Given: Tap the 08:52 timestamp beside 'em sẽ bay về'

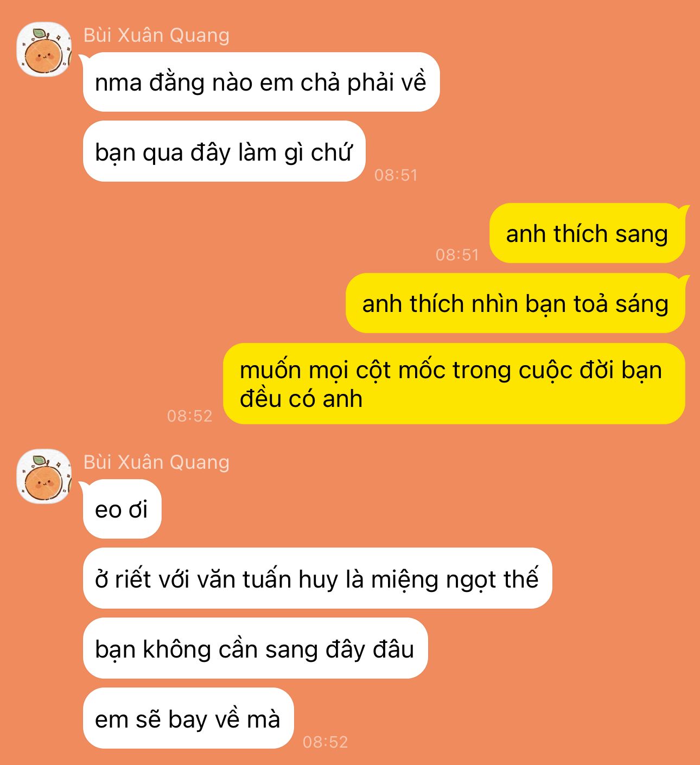Looking at the screenshot, I should coord(326,742).
